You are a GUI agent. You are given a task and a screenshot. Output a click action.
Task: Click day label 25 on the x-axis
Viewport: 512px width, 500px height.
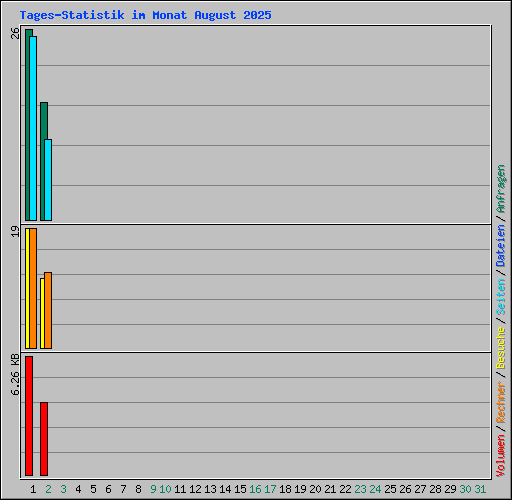[x=390, y=489]
